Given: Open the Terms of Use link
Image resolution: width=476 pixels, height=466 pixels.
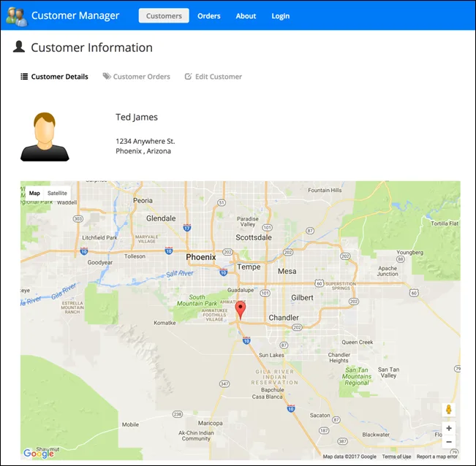Looking at the screenshot, I should [396, 457].
